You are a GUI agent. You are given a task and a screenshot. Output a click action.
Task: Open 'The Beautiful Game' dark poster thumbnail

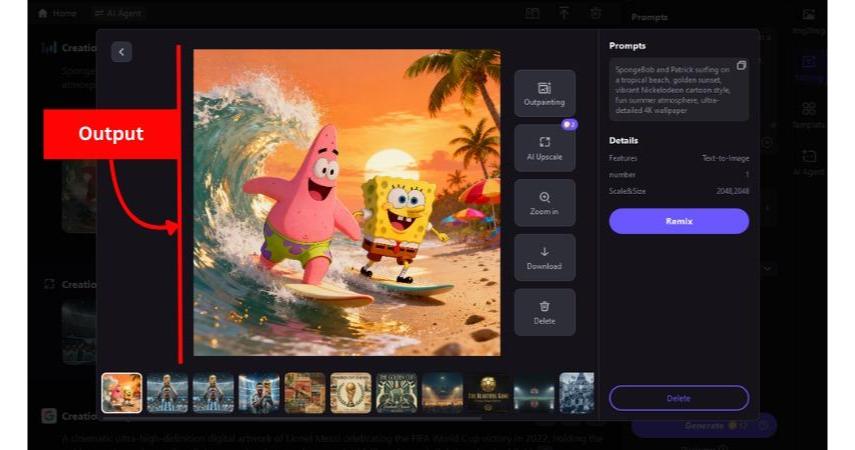click(488, 393)
